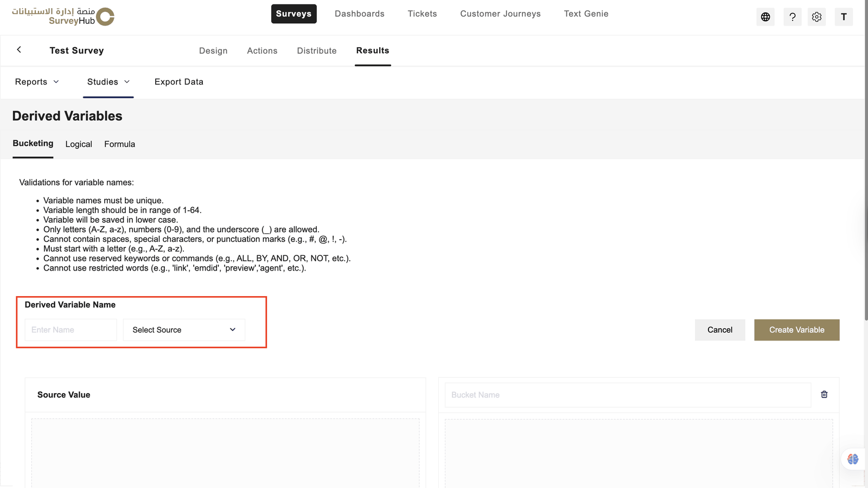868x488 pixels.
Task: Open Tickets in top navigation
Action: point(422,14)
